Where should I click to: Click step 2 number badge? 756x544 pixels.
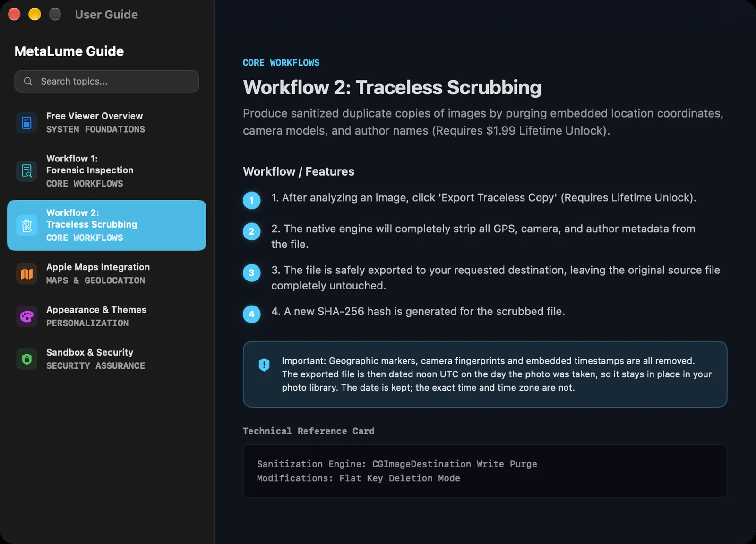(x=251, y=231)
